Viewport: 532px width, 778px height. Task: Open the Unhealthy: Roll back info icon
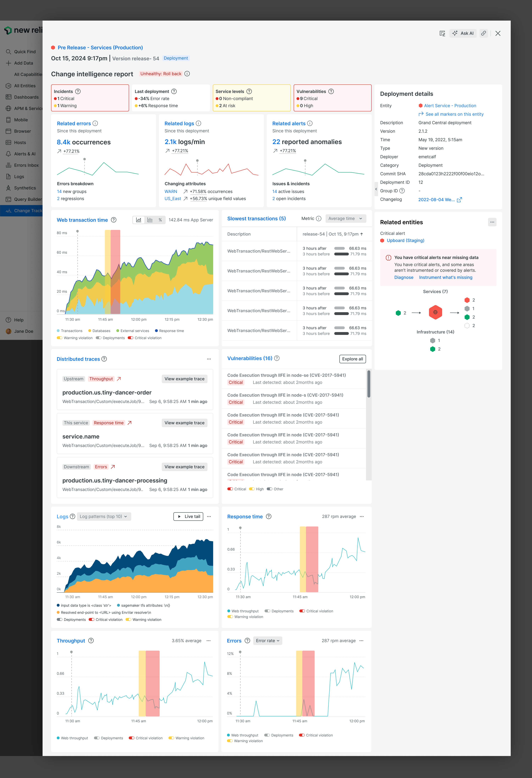(187, 74)
